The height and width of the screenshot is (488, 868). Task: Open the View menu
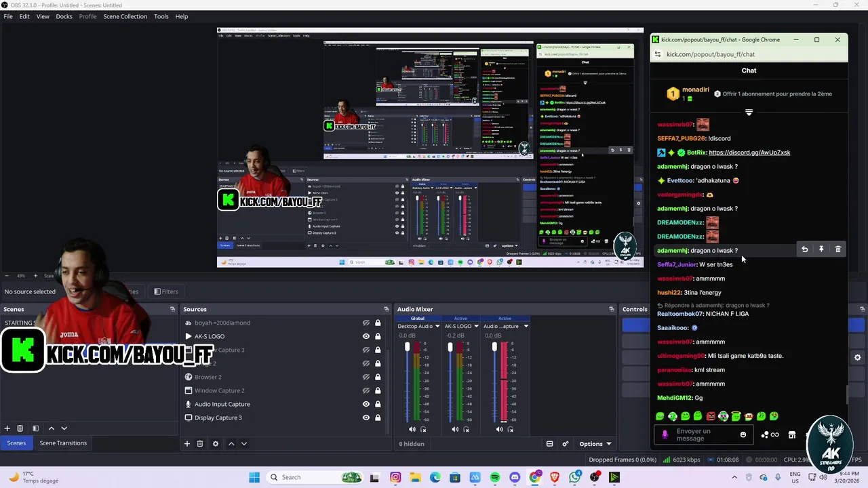coord(43,16)
